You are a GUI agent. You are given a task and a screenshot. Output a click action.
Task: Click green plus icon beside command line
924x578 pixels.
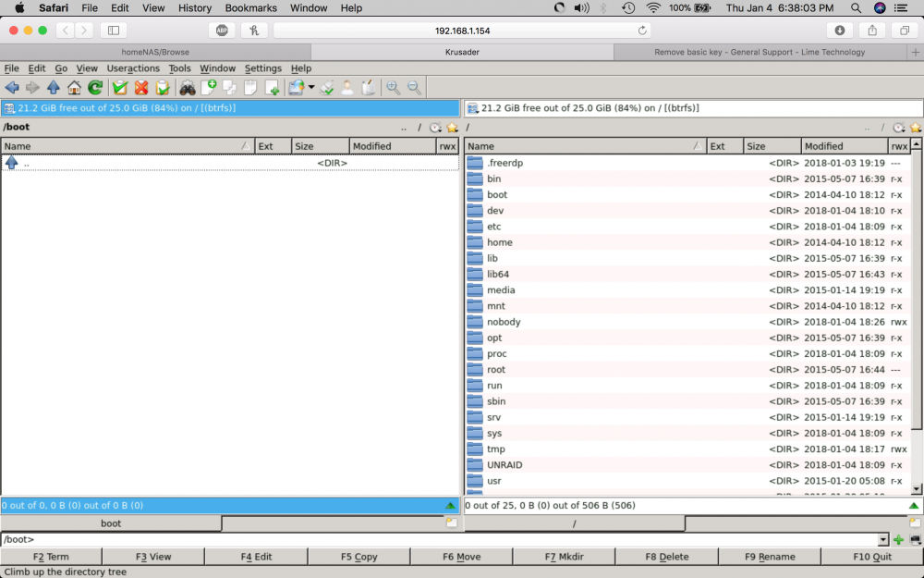pyautogui.click(x=898, y=539)
